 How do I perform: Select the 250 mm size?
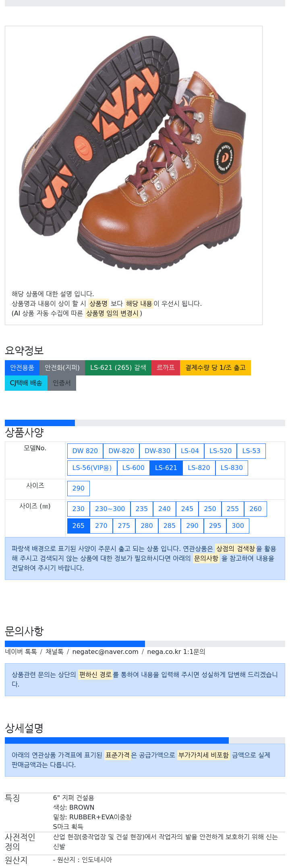(210, 509)
